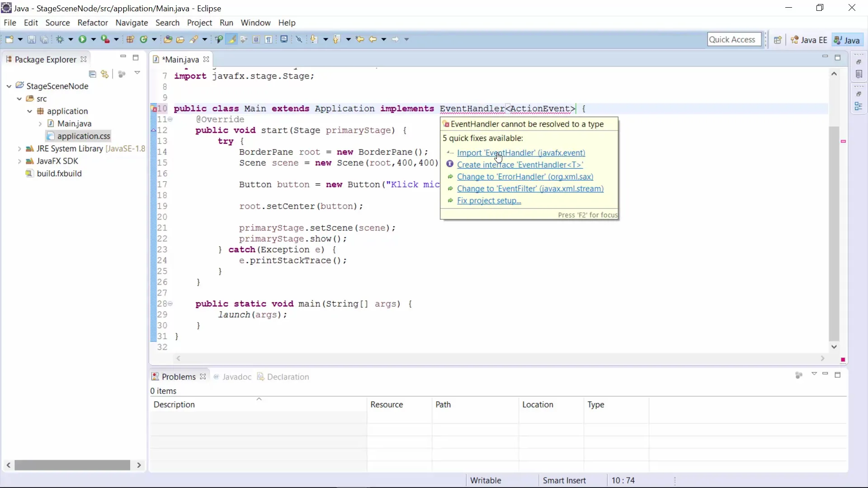This screenshot has width=868, height=488.
Task: Expand the Main.java tree node
Action: coord(40,123)
